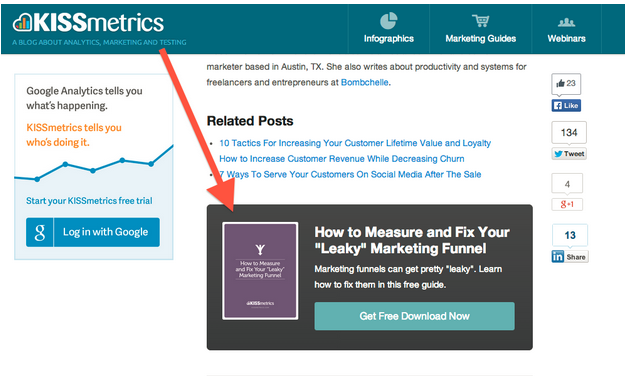Open the Marketing Guides menu item
Image resolution: width=628 pixels, height=389 pixels.
[x=480, y=38]
